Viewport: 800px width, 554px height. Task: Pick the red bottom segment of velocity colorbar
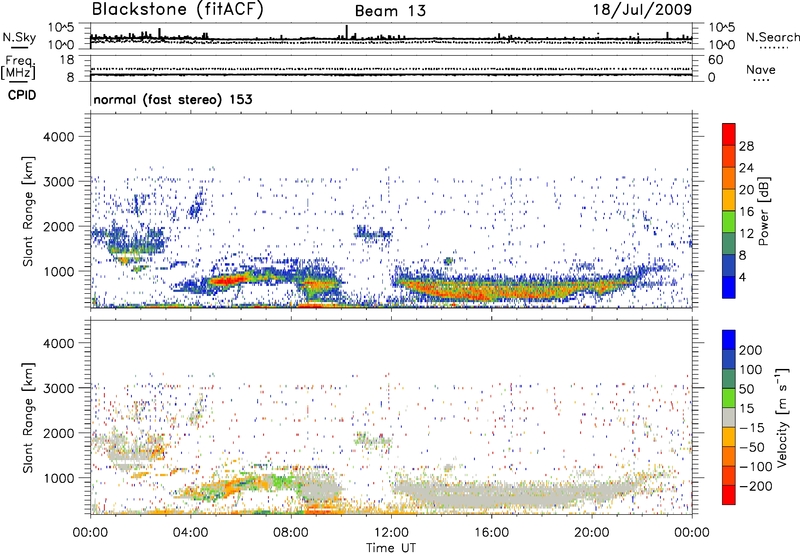(729, 495)
